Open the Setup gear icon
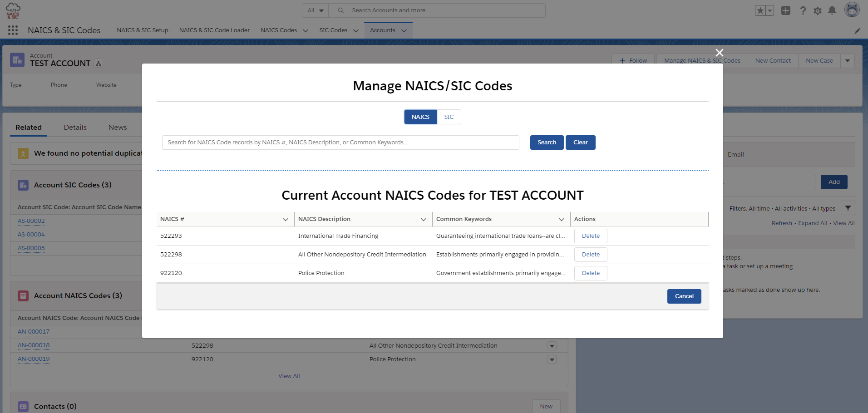 click(x=817, y=10)
